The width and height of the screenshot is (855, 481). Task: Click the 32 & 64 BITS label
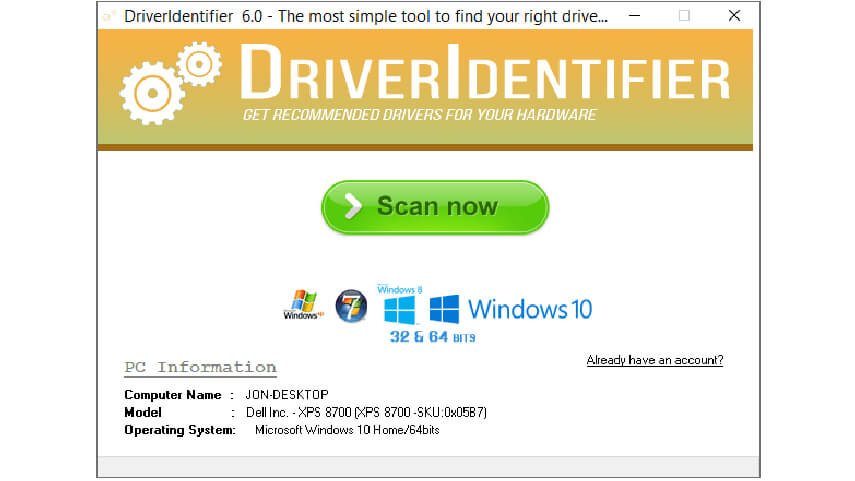pos(432,337)
